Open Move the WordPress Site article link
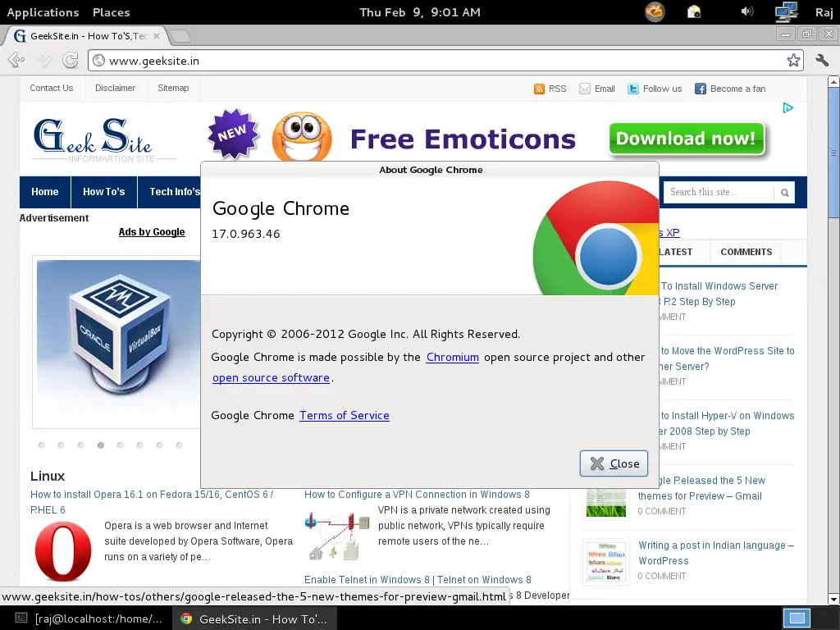The image size is (840, 630). (x=727, y=358)
